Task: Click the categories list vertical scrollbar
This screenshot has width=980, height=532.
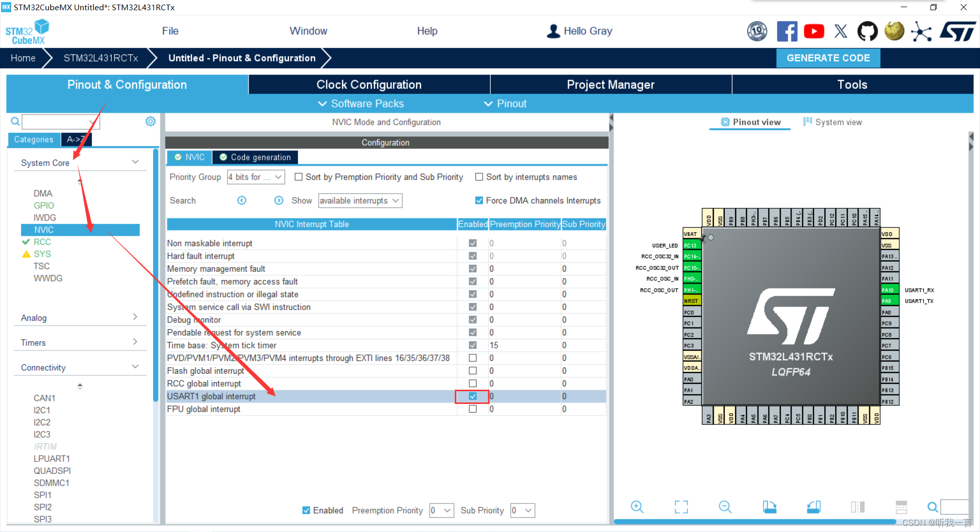Action: point(156,275)
